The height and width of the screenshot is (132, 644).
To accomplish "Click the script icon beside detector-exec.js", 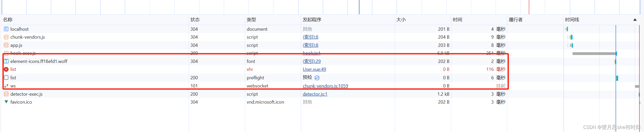I will tap(6, 94).
